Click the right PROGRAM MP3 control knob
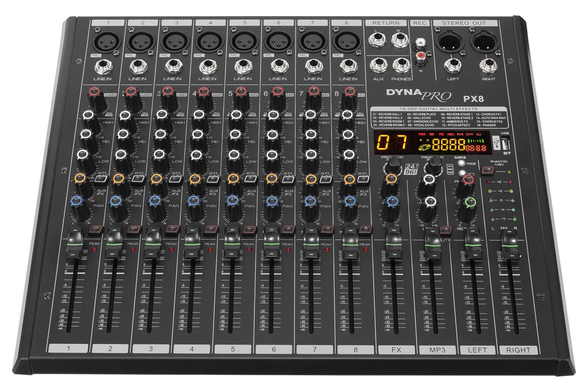Screen dimensions: 588x392 pyautogui.click(x=435, y=164)
